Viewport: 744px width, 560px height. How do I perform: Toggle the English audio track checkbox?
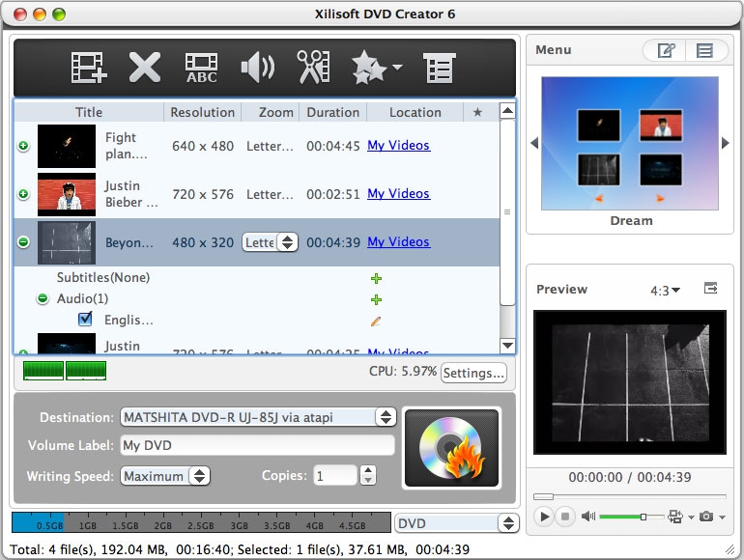coord(85,320)
